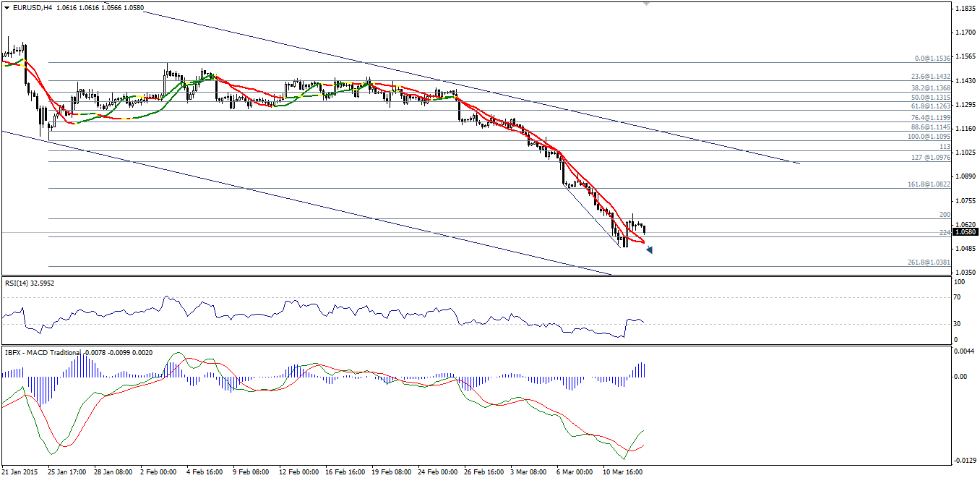Select Fibonacci label 88.6@1.1145

point(930,127)
